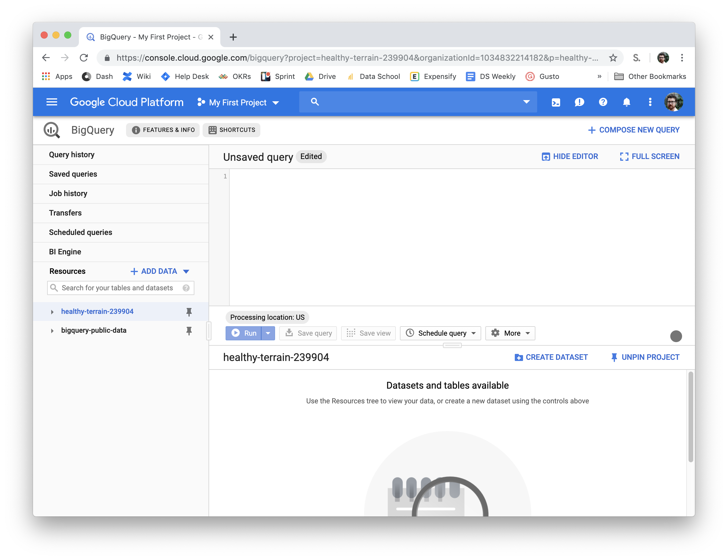Image resolution: width=728 pixels, height=560 pixels.
Task: Open Transfers
Action: (x=121, y=213)
